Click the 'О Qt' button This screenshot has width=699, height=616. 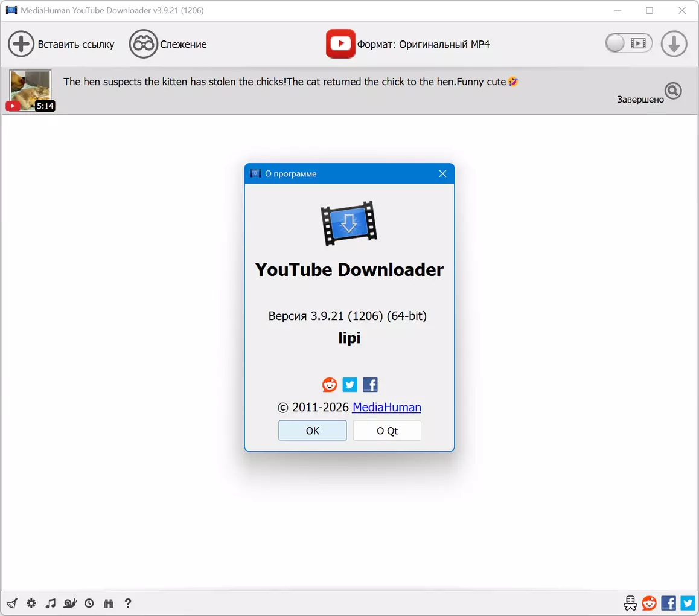(387, 431)
